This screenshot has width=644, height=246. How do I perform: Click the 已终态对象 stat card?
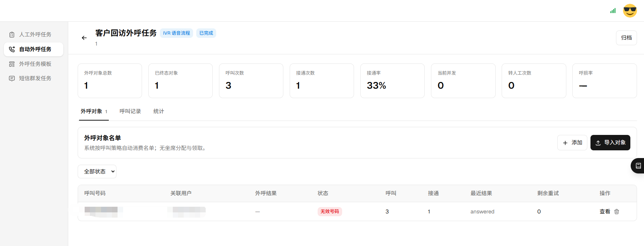(x=181, y=81)
